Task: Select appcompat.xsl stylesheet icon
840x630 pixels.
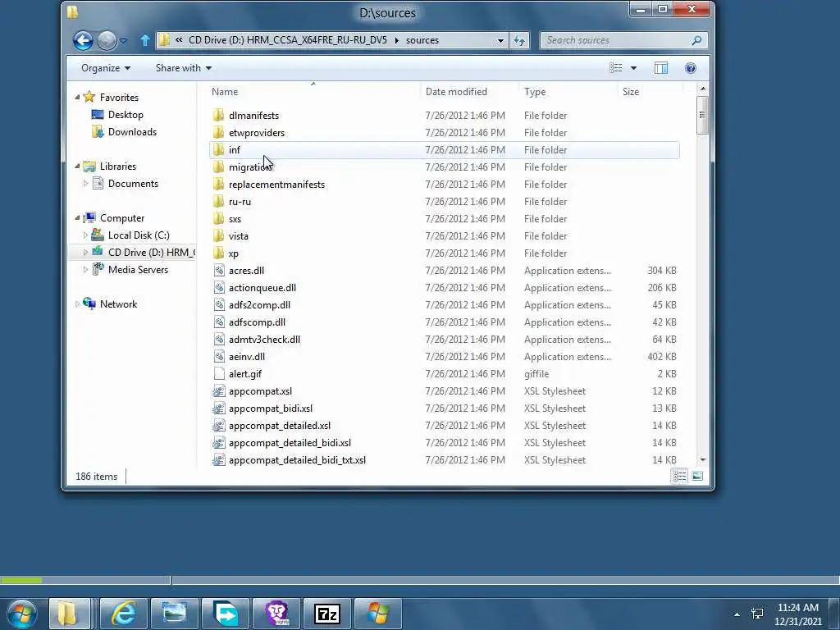Action: [218, 391]
